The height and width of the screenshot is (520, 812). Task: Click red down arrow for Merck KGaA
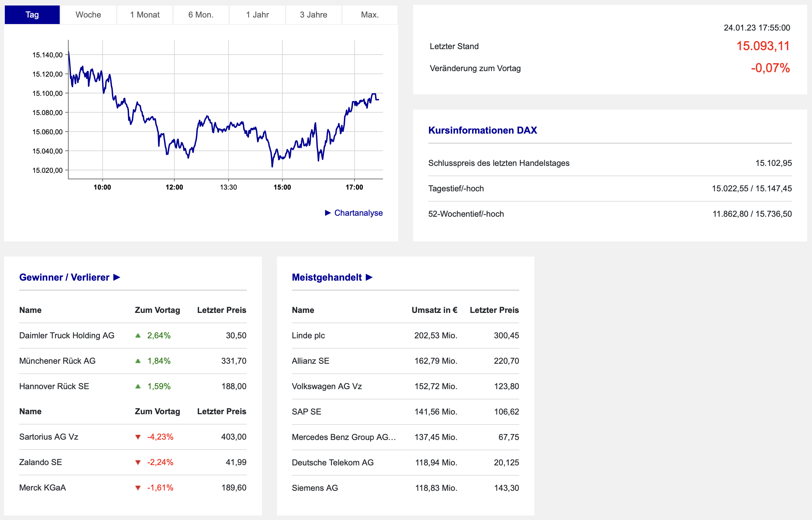(x=138, y=488)
